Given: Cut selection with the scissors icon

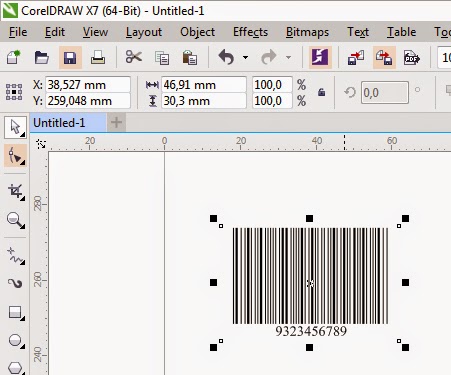Looking at the screenshot, I should click(134, 57).
